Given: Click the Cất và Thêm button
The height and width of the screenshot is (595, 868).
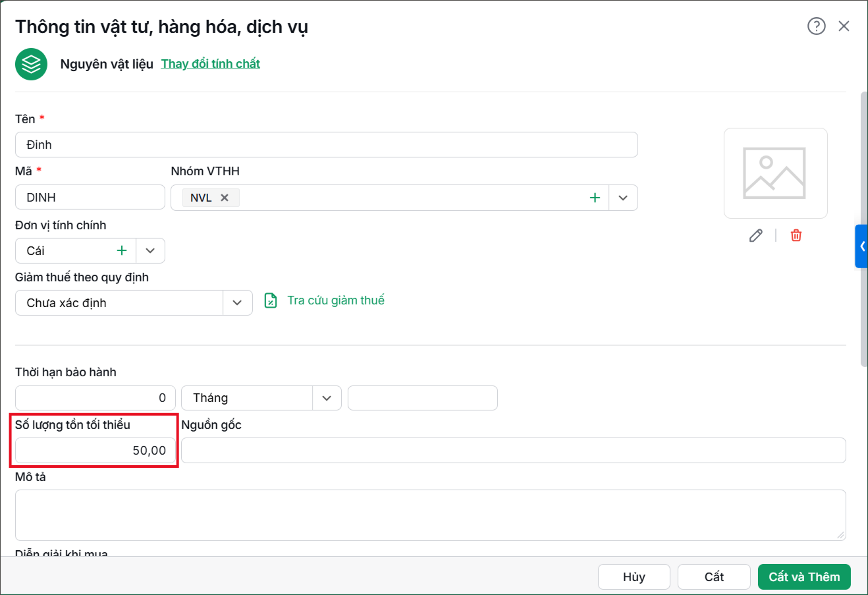Looking at the screenshot, I should tap(804, 577).
